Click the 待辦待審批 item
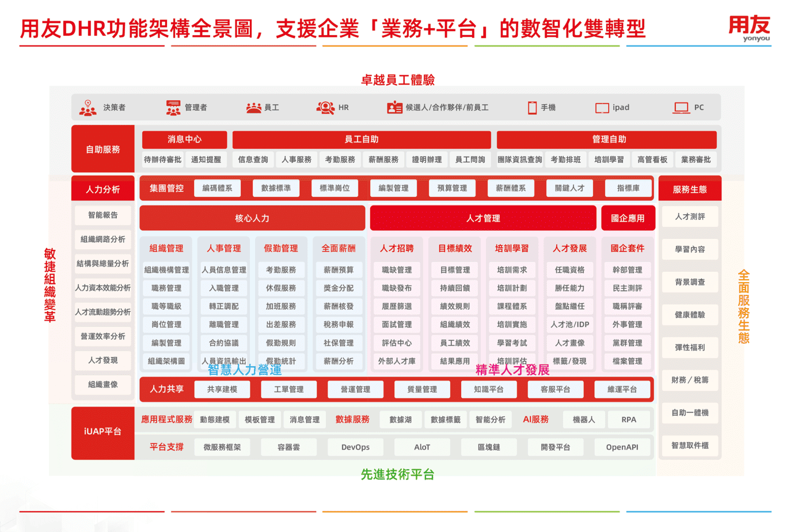 pyautogui.click(x=163, y=159)
